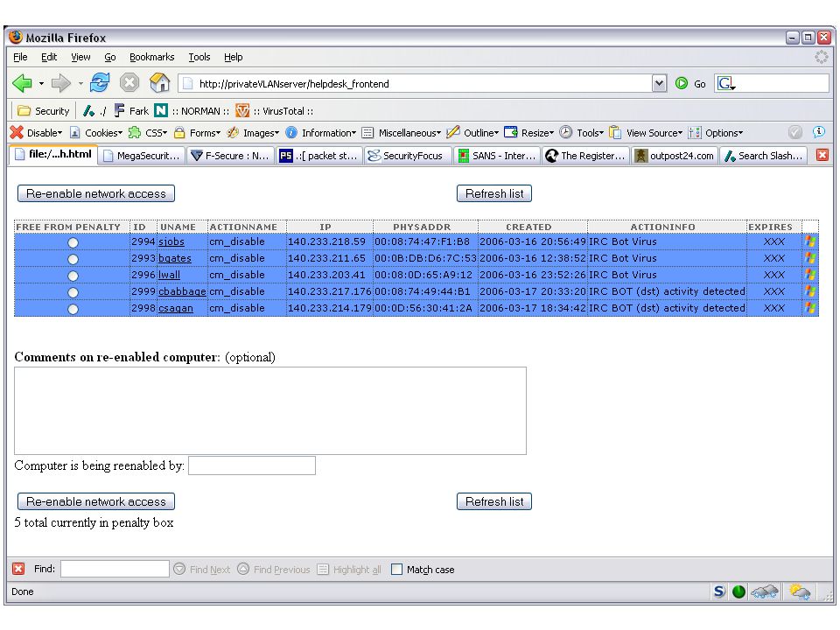
Task: Select the penalty radio button for lwall
Action: (x=73, y=276)
